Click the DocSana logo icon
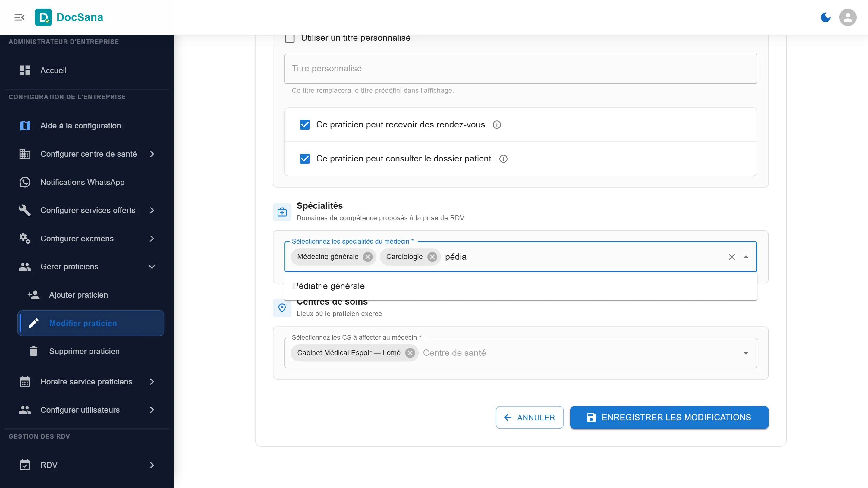 [x=43, y=17]
